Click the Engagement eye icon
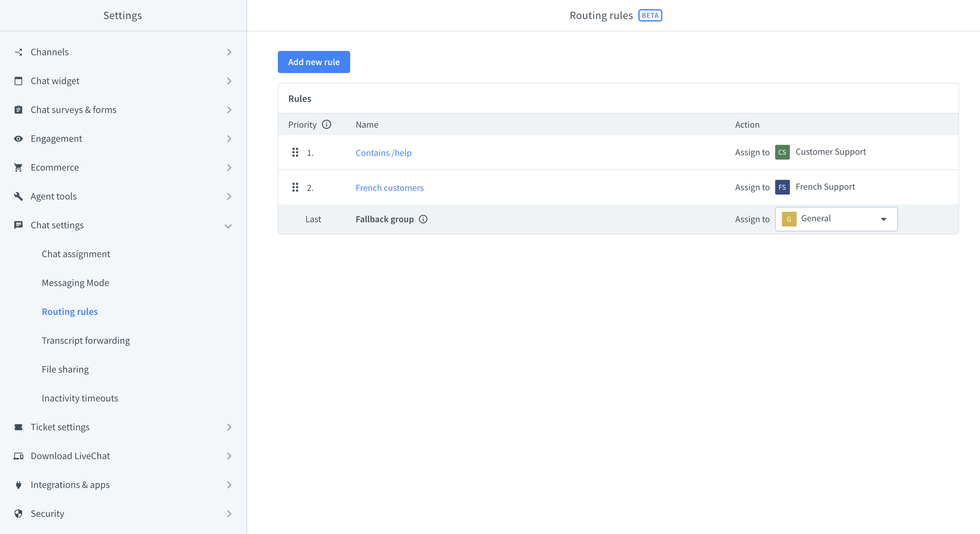Screen dimensions: 980x534 point(18,139)
